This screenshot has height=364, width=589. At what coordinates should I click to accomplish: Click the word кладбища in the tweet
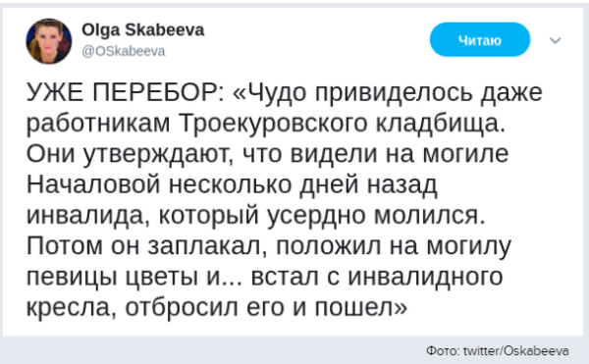[x=441, y=123]
